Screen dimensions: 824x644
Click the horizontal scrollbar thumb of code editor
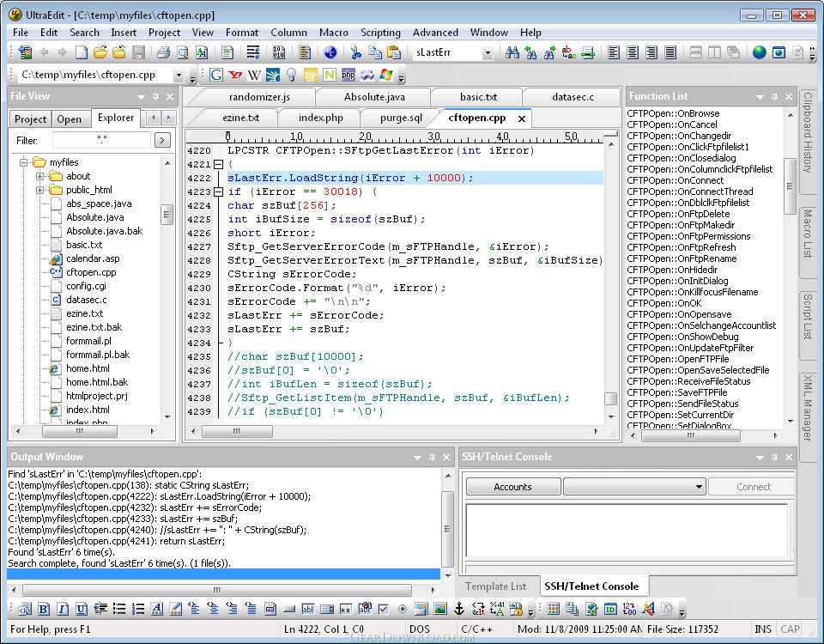238,432
